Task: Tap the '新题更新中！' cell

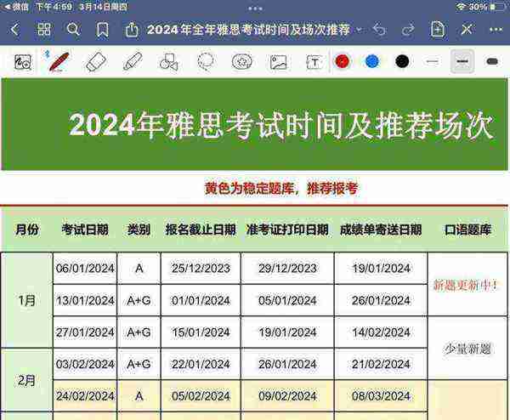Action: [x=467, y=284]
